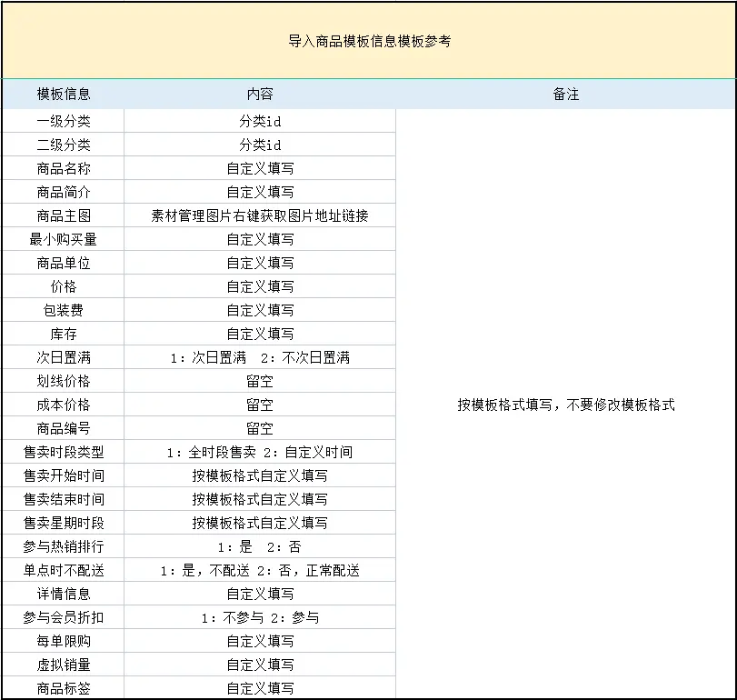Select the 分类id cell in 二级分类 row
This screenshot has height=700, width=737.
tap(260, 145)
